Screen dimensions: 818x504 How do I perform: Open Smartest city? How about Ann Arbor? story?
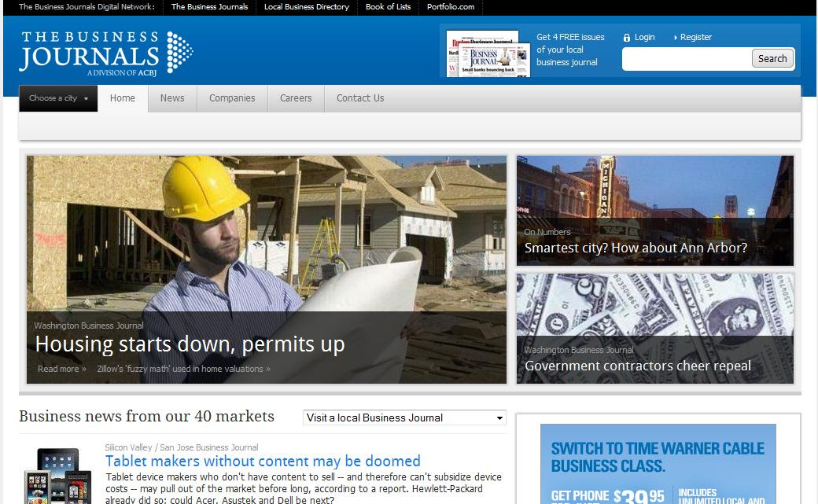pyautogui.click(x=636, y=248)
